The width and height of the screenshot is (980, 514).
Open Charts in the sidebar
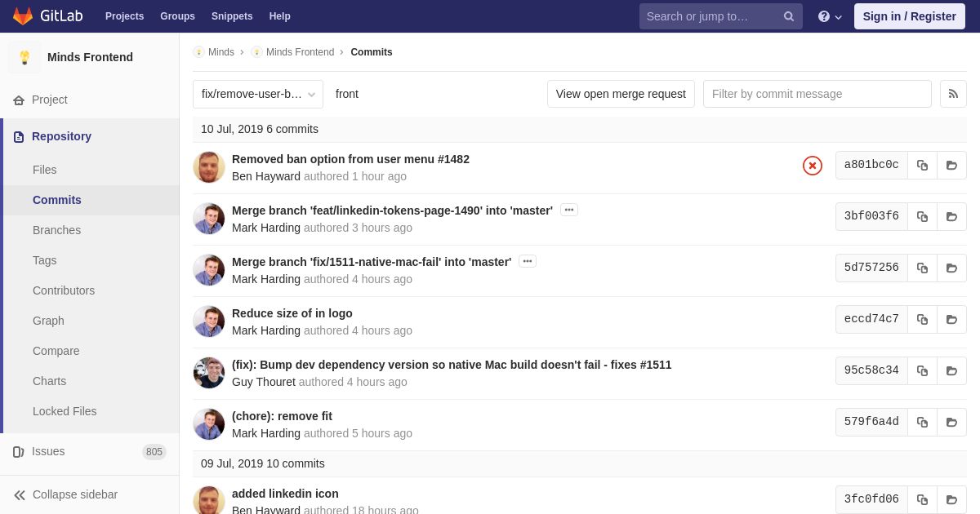point(90,381)
